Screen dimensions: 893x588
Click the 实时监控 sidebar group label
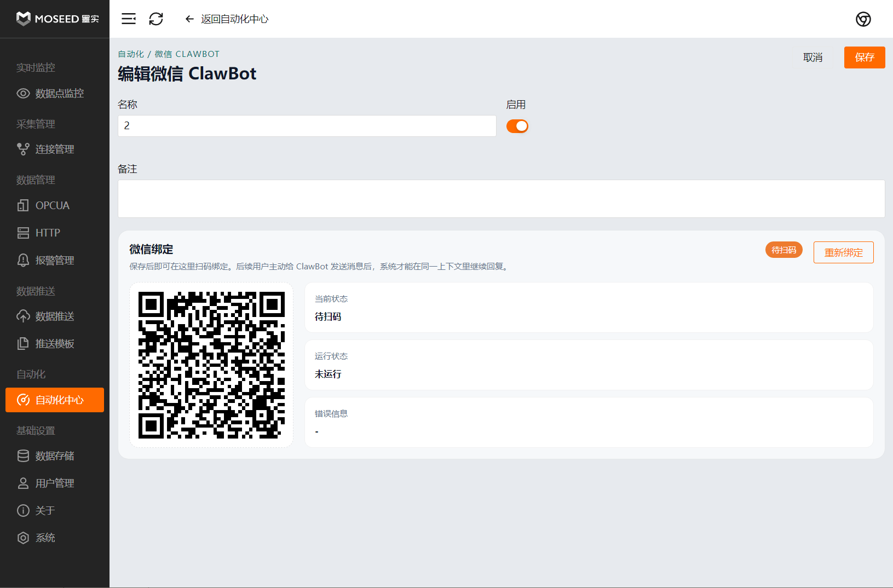click(x=36, y=67)
